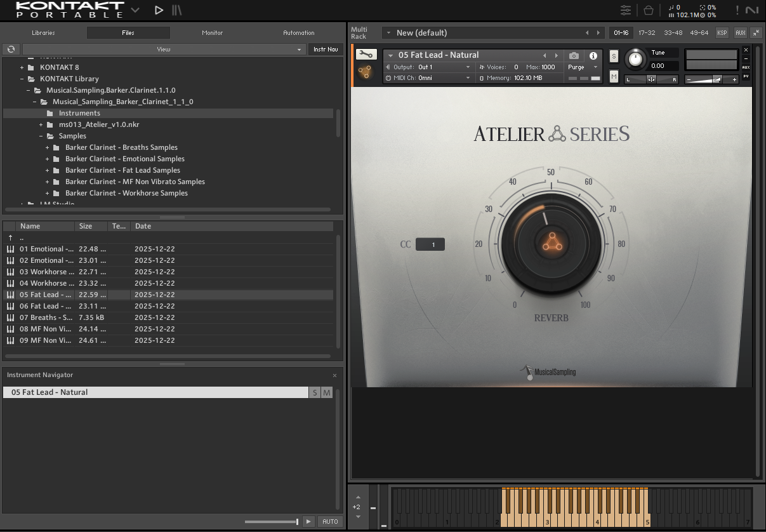Open the library shelves icon in header

176,10
